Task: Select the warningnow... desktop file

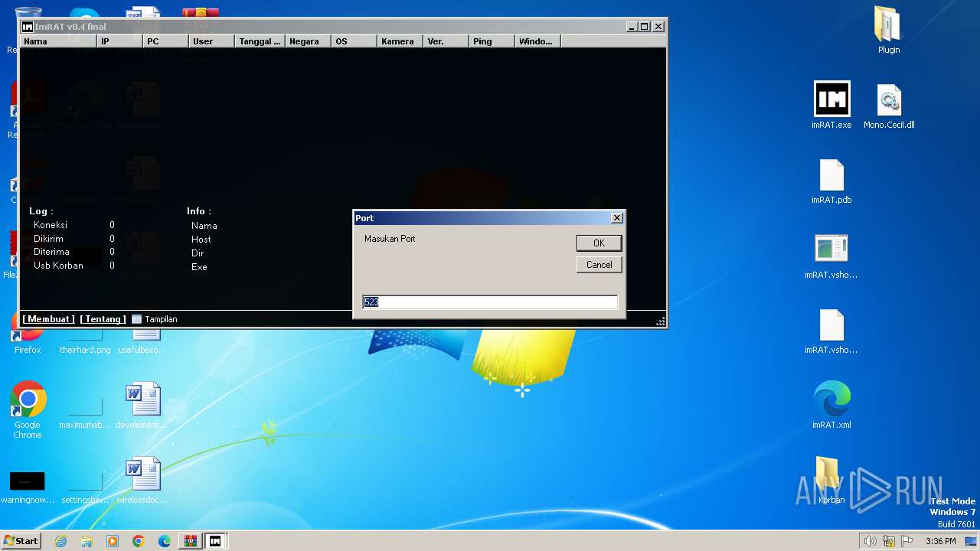Action: pyautogui.click(x=28, y=486)
